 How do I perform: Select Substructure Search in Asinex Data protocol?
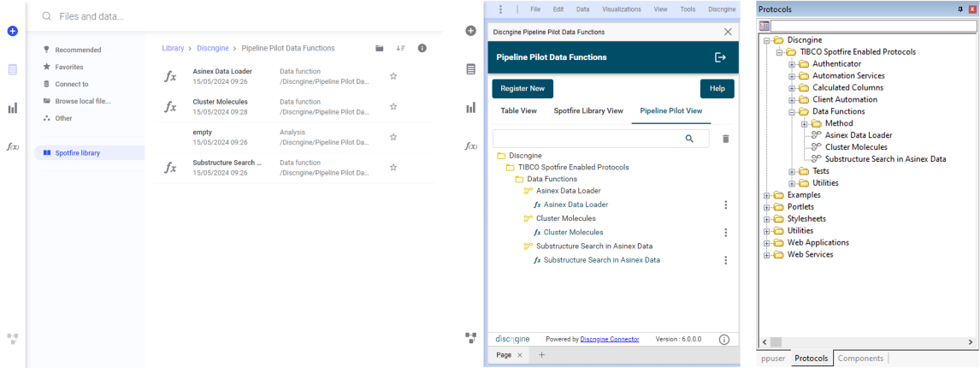[885, 159]
